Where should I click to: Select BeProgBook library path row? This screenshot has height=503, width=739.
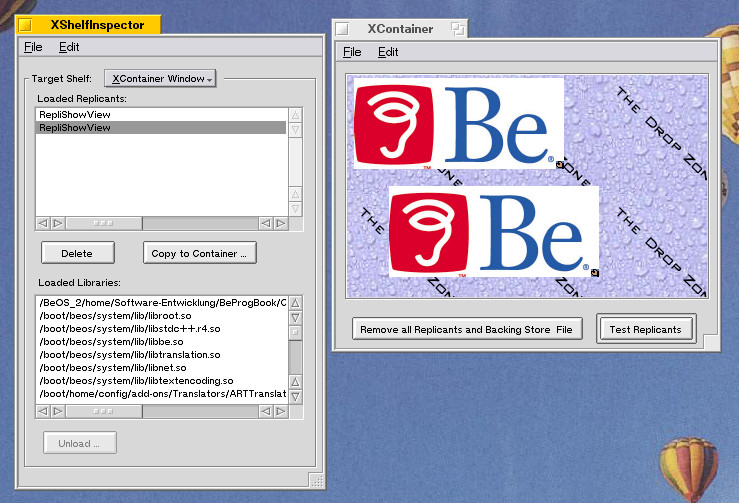(161, 303)
